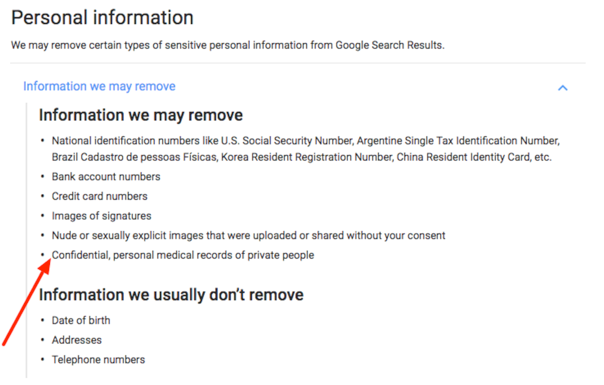Click the 'Images of signatures' list item
Image resolution: width=604 pixels, height=385 pixels.
click(x=102, y=216)
